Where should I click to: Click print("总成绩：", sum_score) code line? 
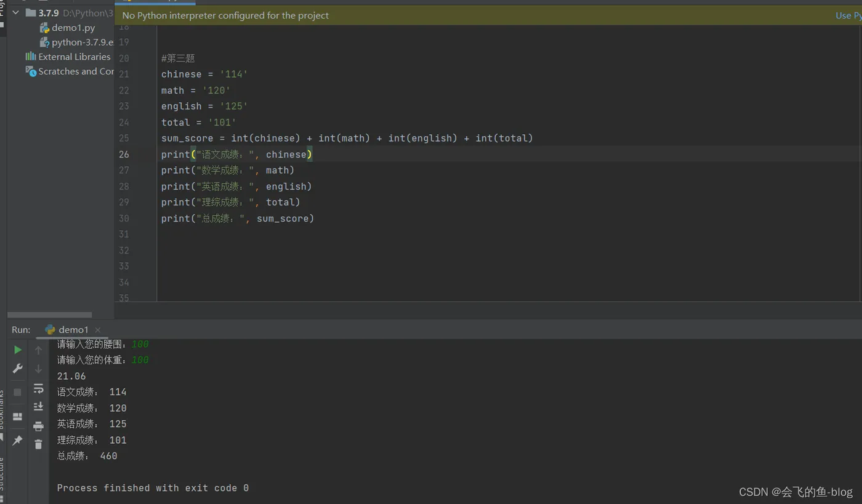coord(238,218)
